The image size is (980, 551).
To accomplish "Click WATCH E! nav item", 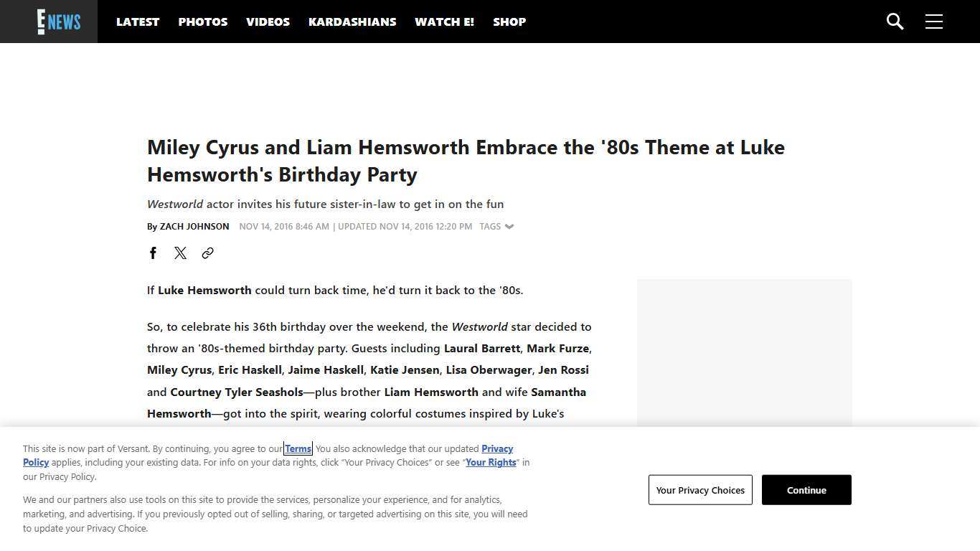I will pos(444,22).
